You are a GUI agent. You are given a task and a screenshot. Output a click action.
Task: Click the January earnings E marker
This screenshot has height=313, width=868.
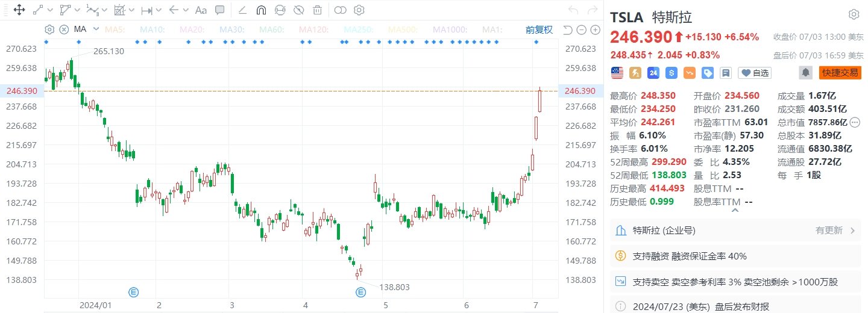click(x=134, y=293)
